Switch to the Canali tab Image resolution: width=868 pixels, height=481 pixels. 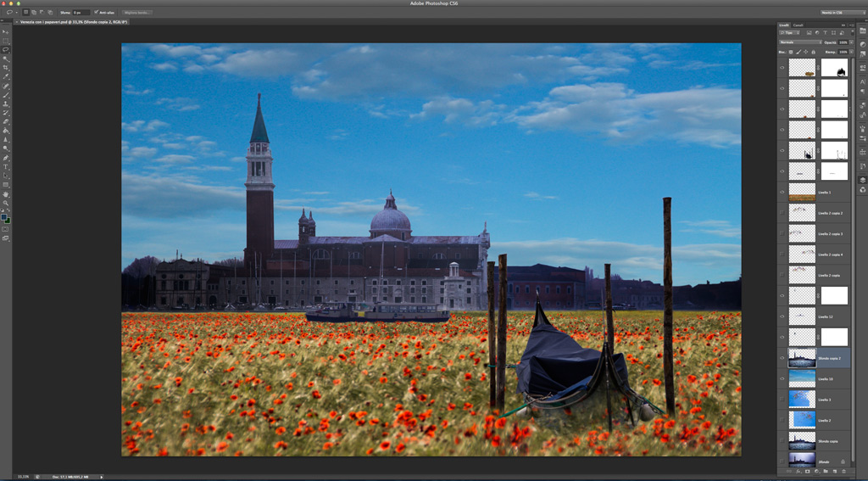tap(798, 25)
